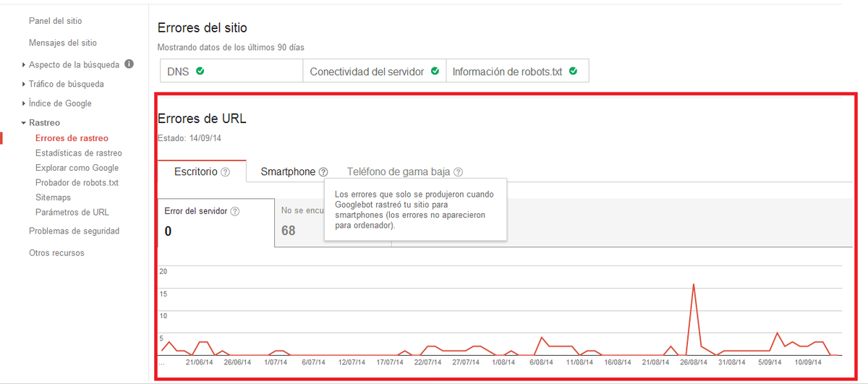Open Estadísticas de rastreo in sidebar
The width and height of the screenshot is (868, 384).
pos(78,153)
